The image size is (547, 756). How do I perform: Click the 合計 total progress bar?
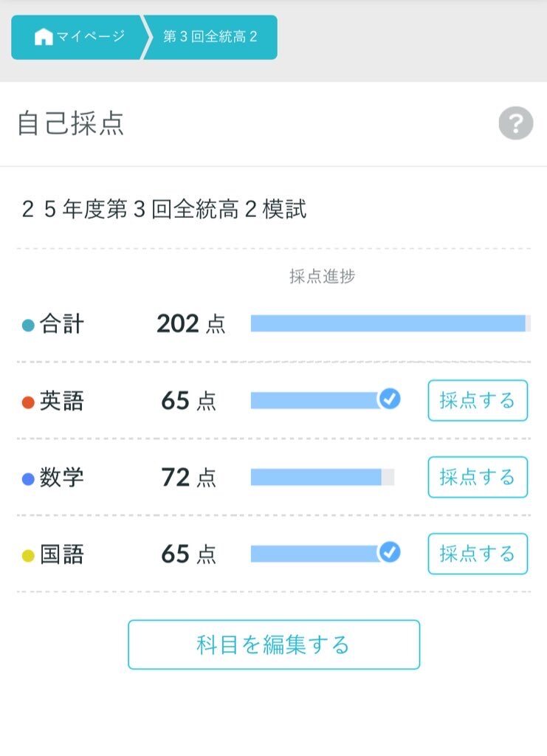[390, 323]
